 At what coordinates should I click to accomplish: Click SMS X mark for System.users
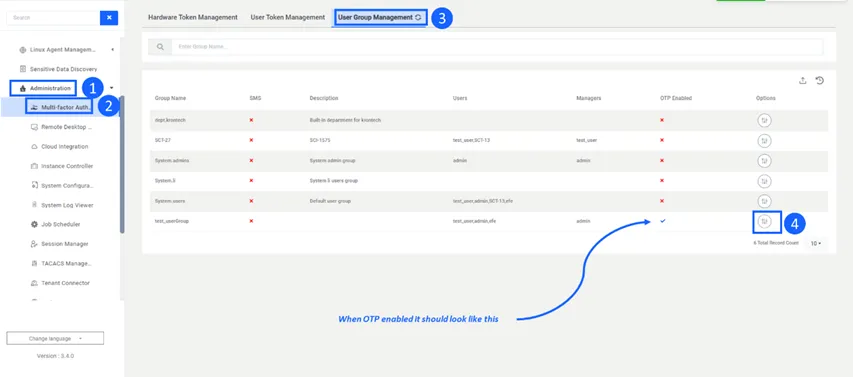[x=251, y=201]
